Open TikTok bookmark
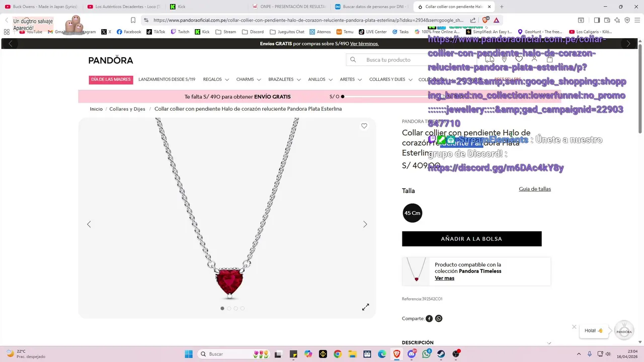 (156, 32)
